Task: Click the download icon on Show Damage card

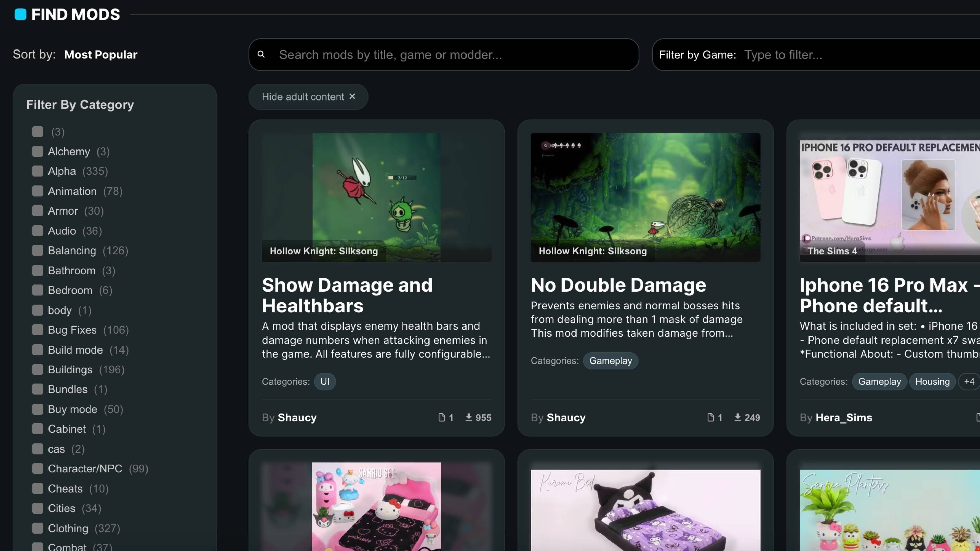Action: 469,417
